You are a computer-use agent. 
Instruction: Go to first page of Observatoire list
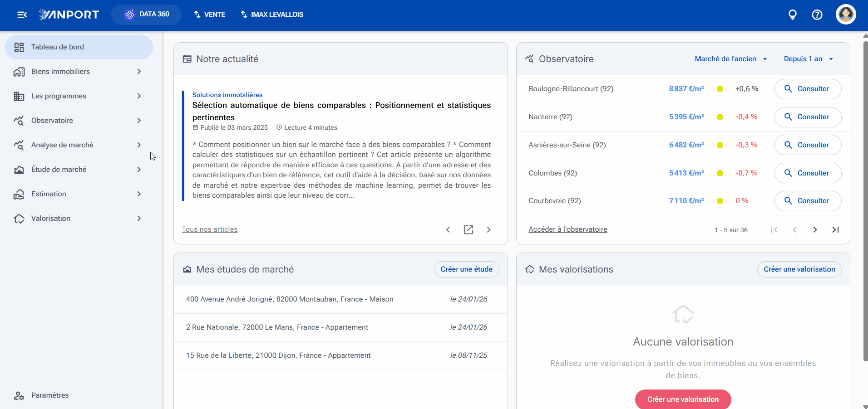(774, 229)
